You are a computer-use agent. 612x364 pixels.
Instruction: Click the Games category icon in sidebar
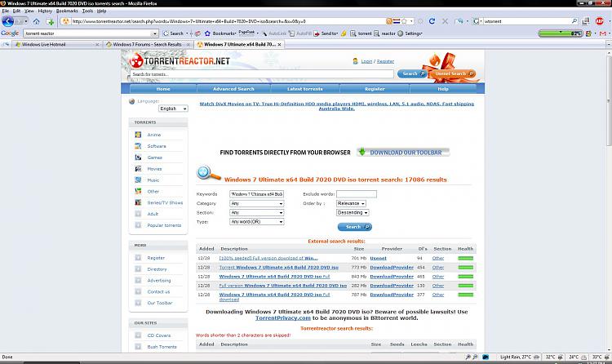(138, 158)
